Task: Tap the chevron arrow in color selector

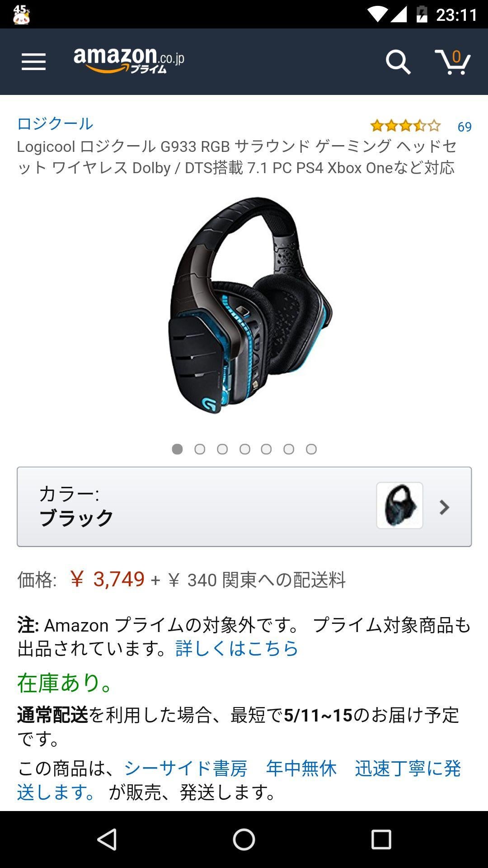Action: (x=445, y=507)
